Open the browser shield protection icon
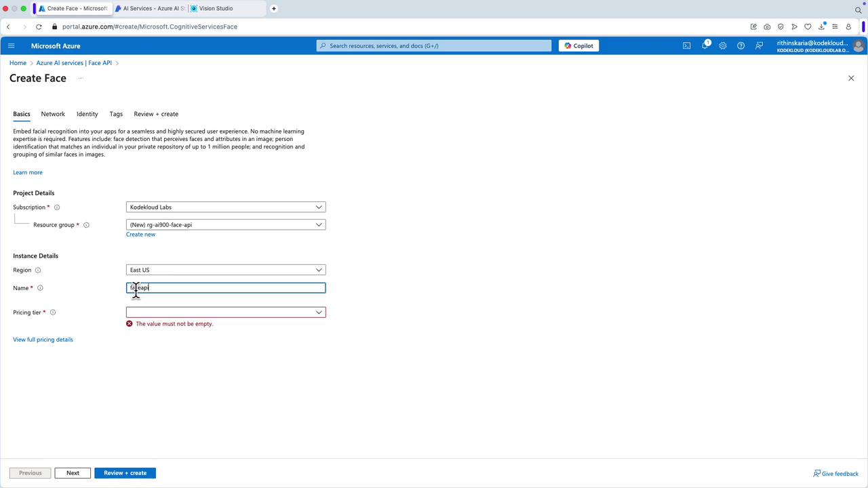The height and width of the screenshot is (488, 868). tap(781, 26)
